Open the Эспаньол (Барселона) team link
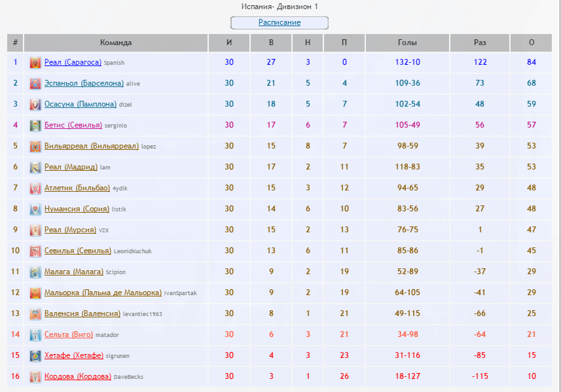Viewport: 561px width, 392px height. coord(84,83)
